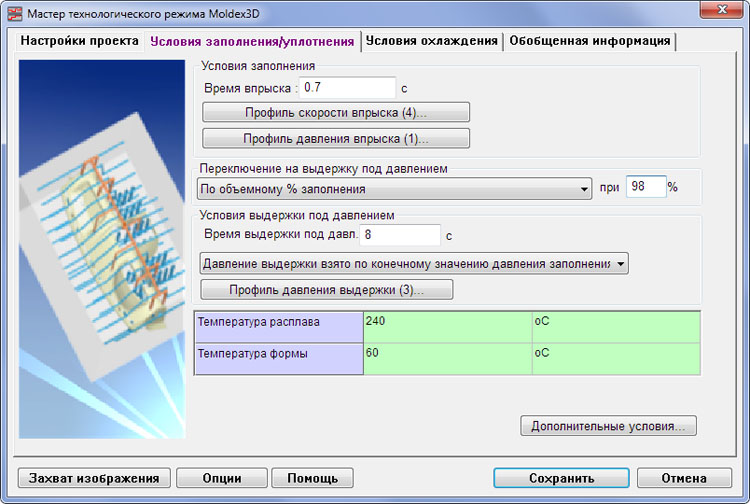Open Профиль давления впрыска (1) dialog
This screenshot has width=750, height=504.
point(336,139)
